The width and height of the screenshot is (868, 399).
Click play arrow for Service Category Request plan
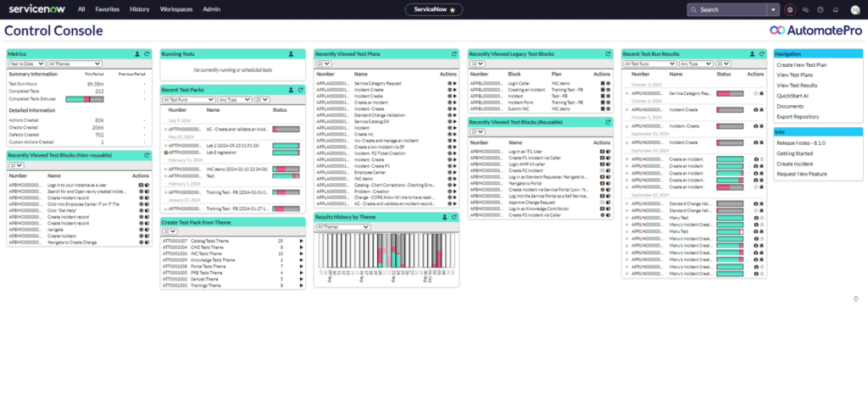pos(455,84)
